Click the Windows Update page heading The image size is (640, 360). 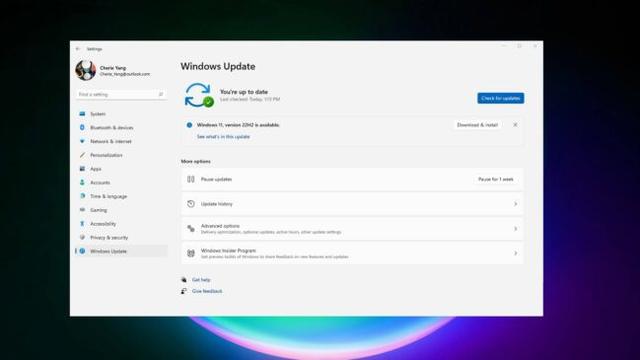[x=218, y=66]
